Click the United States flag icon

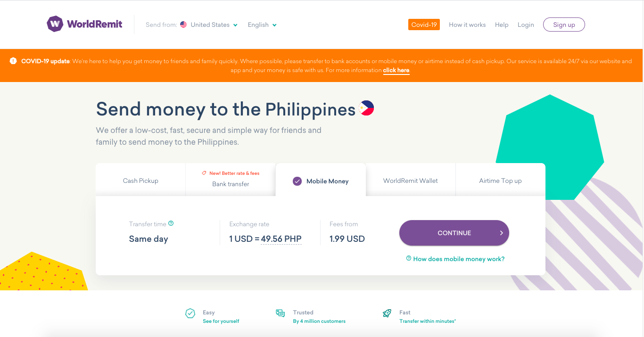pos(183,25)
